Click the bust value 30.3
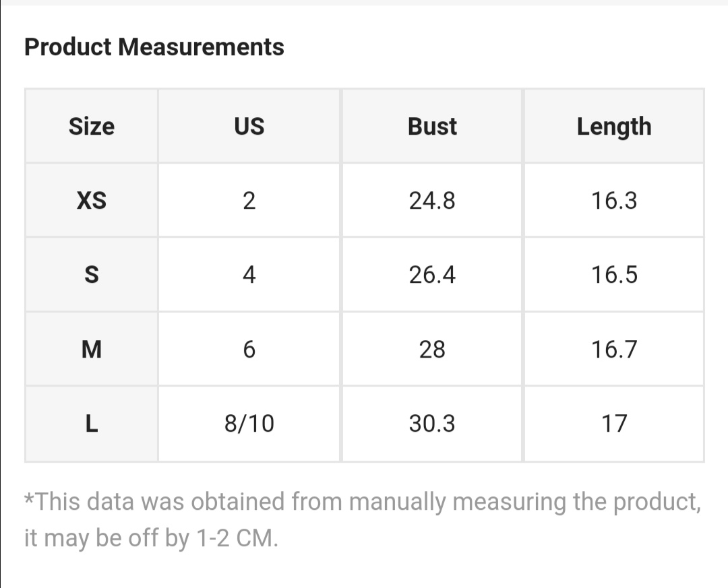Viewport: 728px width, 588px height. [432, 424]
